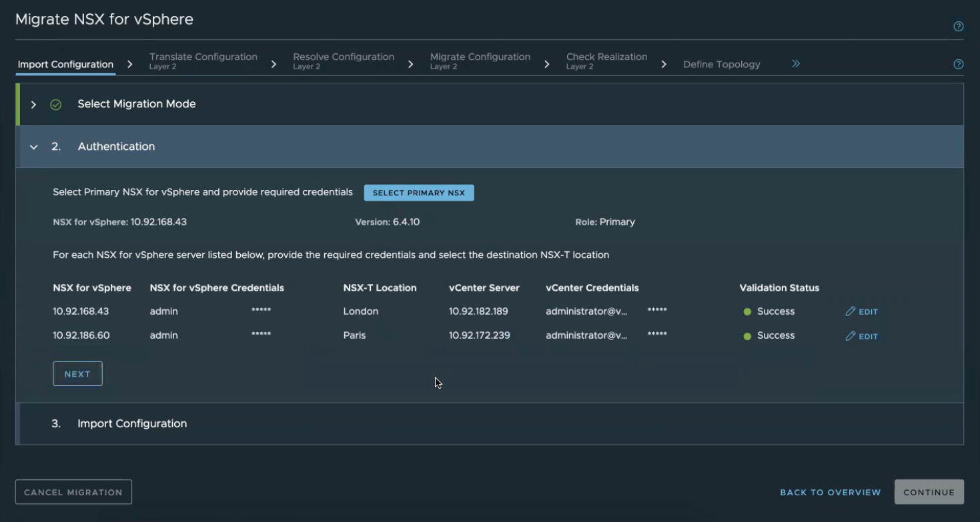980x522 pixels.
Task: Go to Check Realization Layer 2 step
Action: (x=606, y=61)
